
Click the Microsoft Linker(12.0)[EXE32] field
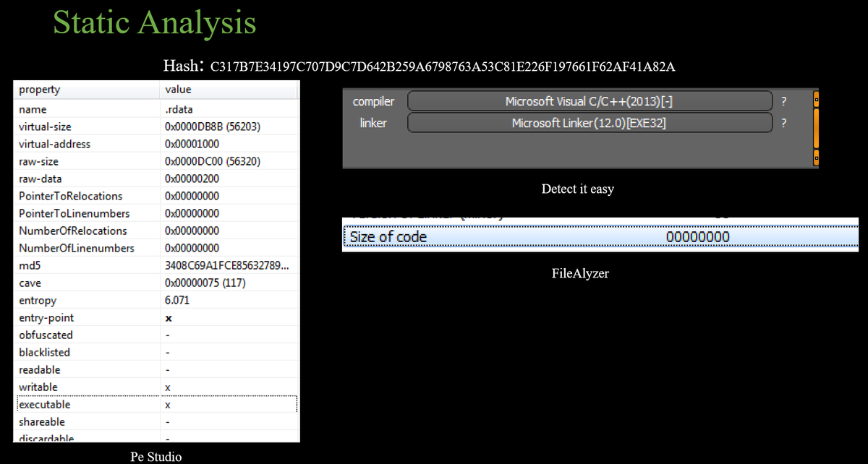pos(590,123)
